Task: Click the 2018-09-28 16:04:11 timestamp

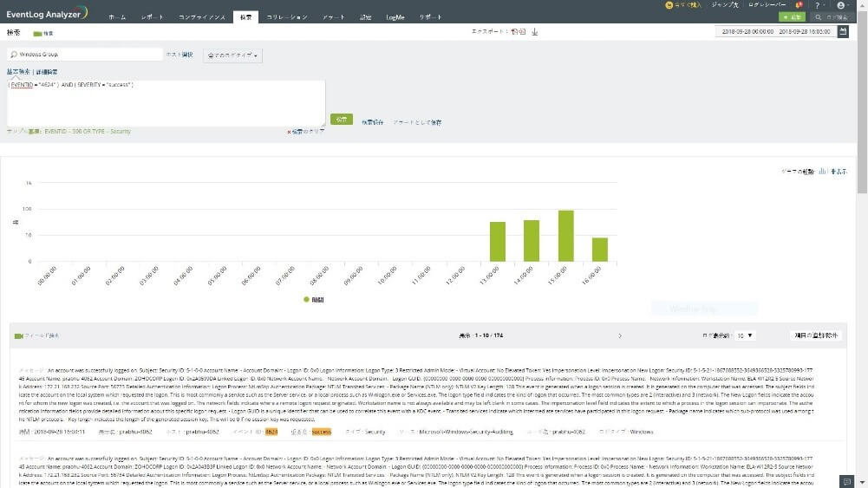Action: tap(59, 432)
